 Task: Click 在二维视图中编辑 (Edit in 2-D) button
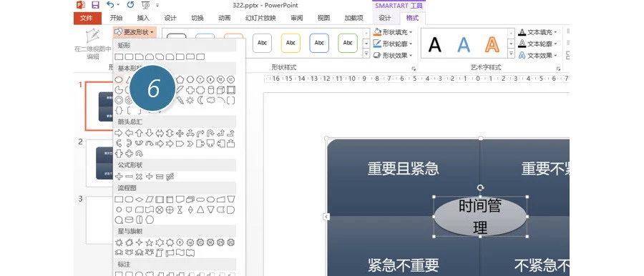tap(93, 44)
